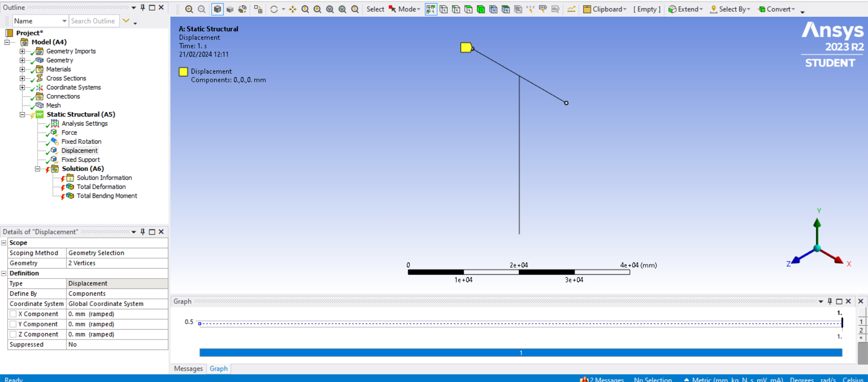This screenshot has height=382, width=868.
Task: Click the graph time marker at 1 s
Action: coord(842,322)
